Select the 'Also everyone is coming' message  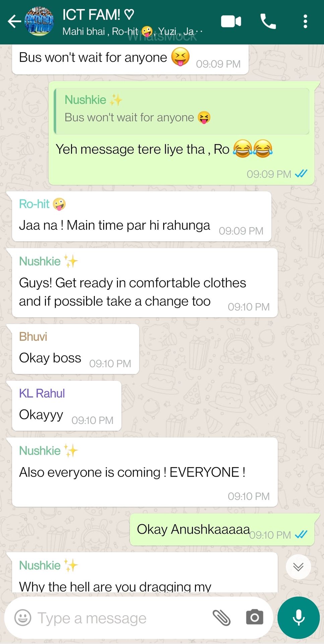145,472
